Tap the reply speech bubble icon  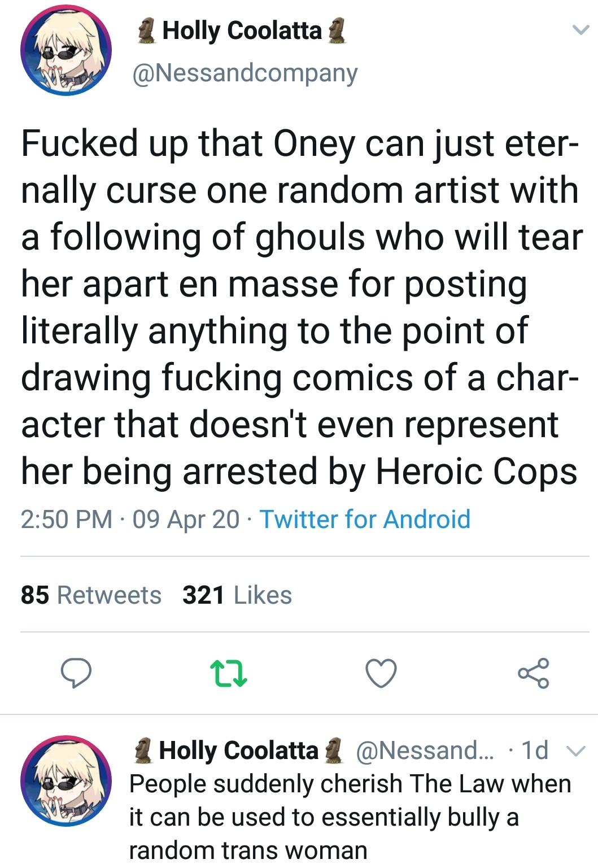coord(76,674)
